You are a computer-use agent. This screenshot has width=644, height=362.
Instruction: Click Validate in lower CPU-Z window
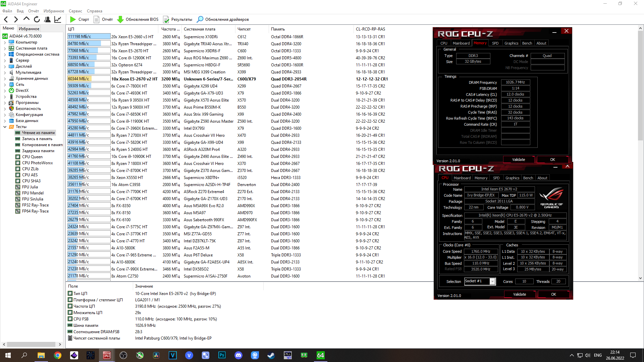click(520, 294)
